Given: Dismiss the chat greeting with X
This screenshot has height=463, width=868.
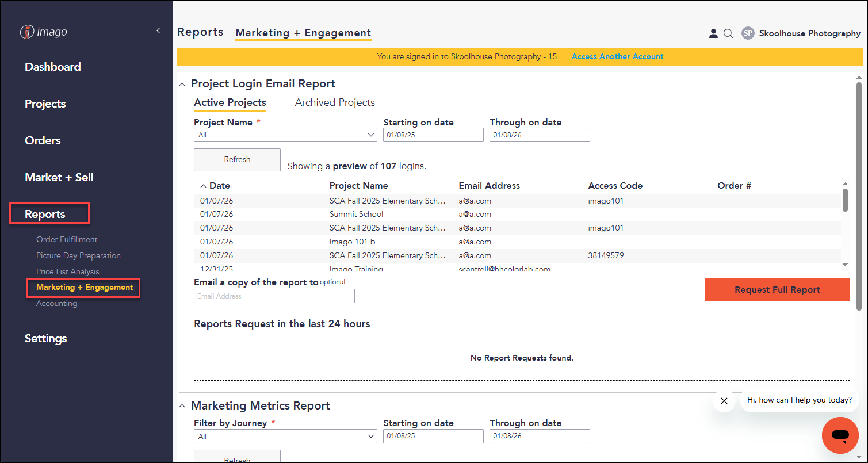Looking at the screenshot, I should (x=724, y=401).
